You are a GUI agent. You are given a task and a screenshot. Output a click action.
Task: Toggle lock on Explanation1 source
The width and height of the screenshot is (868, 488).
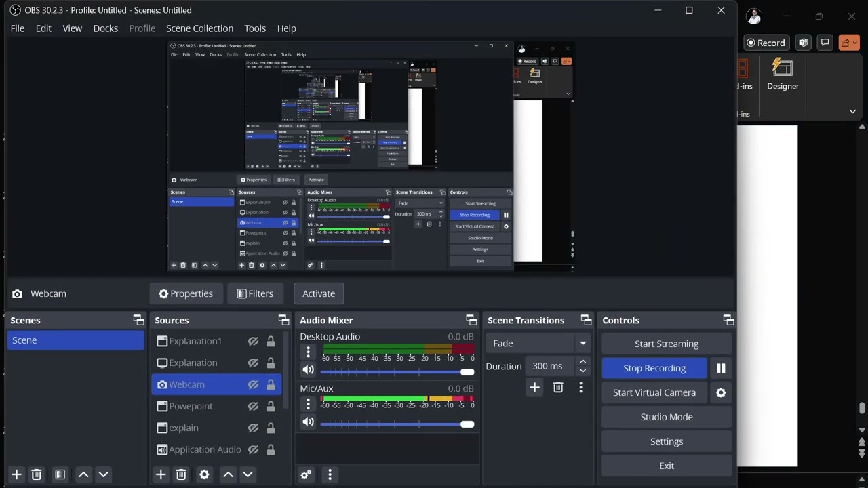(271, 341)
